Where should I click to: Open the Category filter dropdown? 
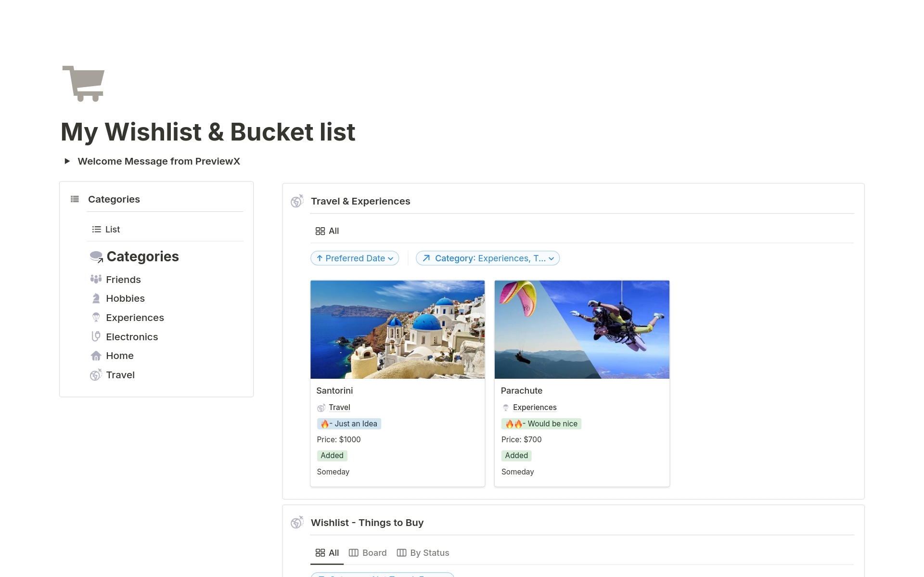[x=488, y=258]
